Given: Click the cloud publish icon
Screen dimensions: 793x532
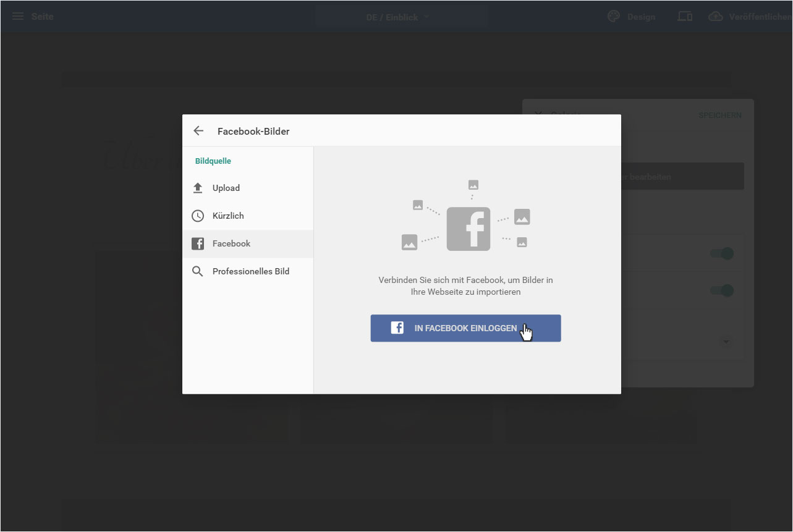Looking at the screenshot, I should pos(715,17).
